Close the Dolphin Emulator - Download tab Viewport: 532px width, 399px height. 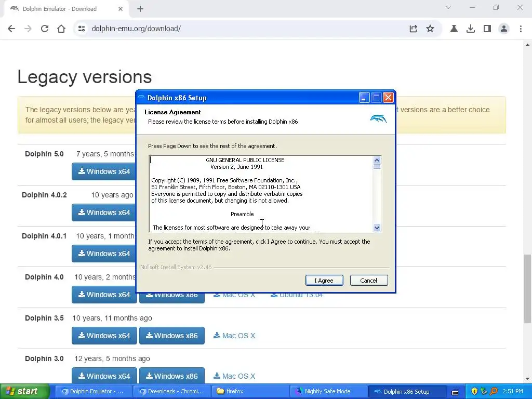pos(121,9)
